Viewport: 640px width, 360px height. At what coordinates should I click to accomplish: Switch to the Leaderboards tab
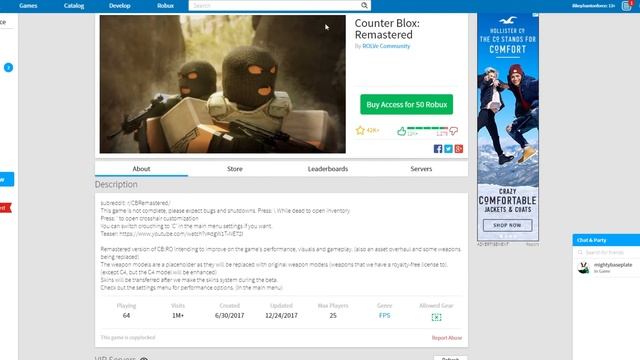(x=328, y=169)
